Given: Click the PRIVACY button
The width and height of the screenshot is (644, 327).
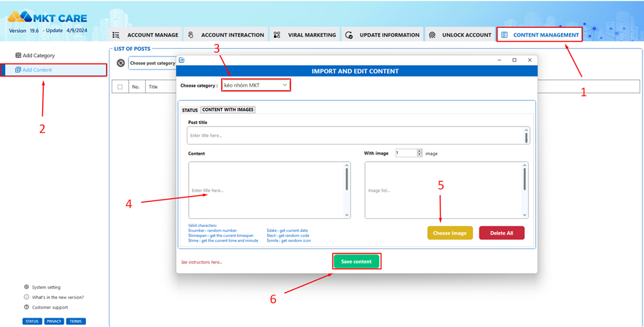Looking at the screenshot, I should click(54, 321).
